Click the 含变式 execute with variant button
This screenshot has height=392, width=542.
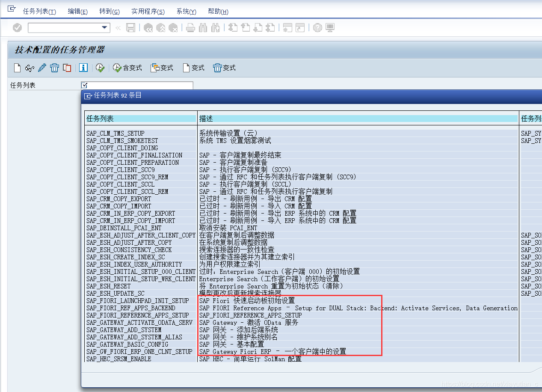(127, 68)
